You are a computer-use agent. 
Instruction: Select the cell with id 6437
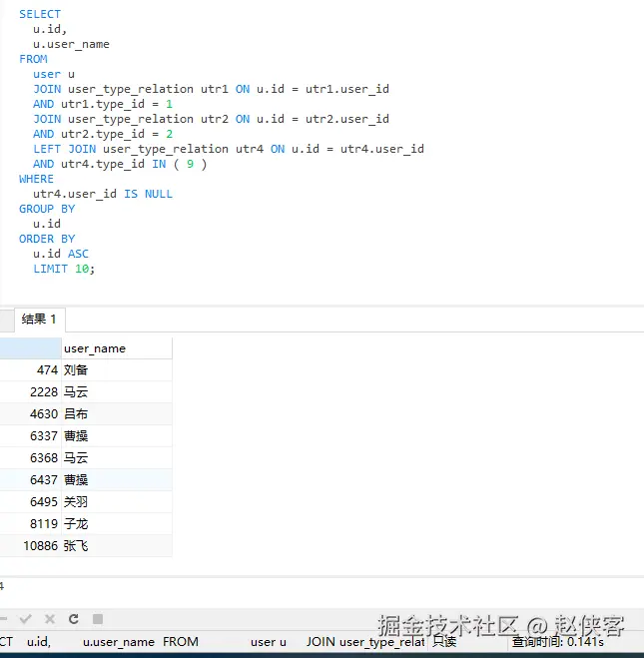point(31,480)
